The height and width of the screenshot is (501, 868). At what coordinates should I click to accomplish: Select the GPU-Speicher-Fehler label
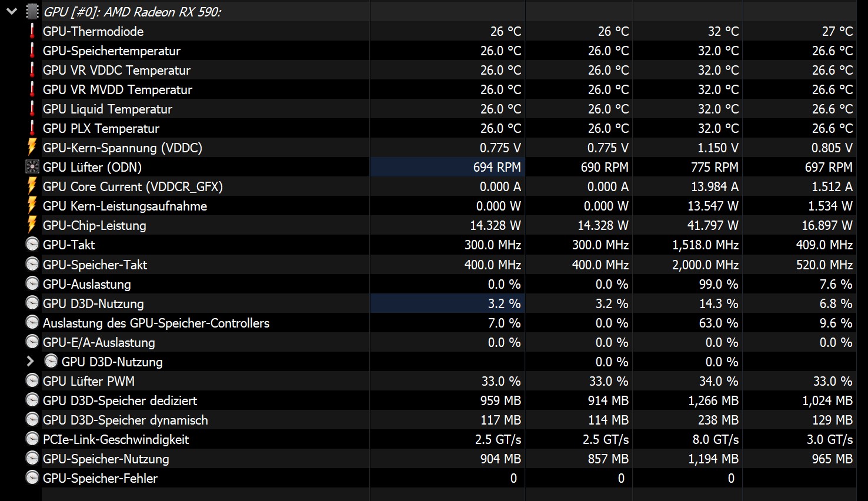coord(101,478)
